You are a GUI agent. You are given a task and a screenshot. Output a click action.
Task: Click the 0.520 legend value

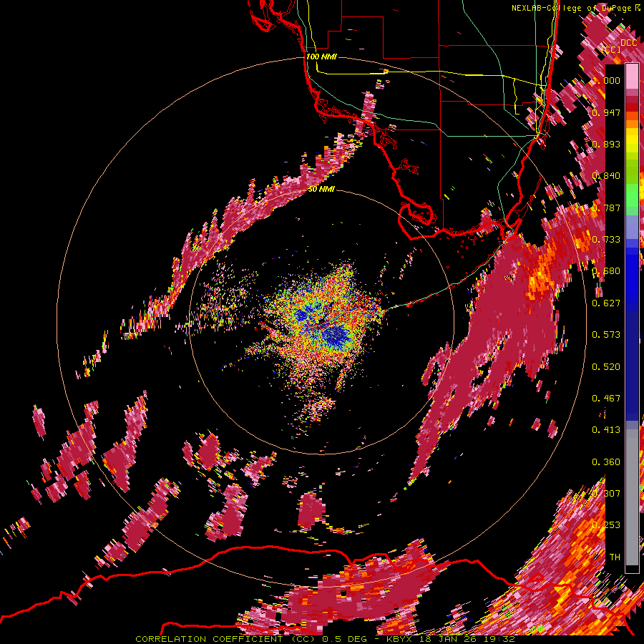click(x=606, y=367)
